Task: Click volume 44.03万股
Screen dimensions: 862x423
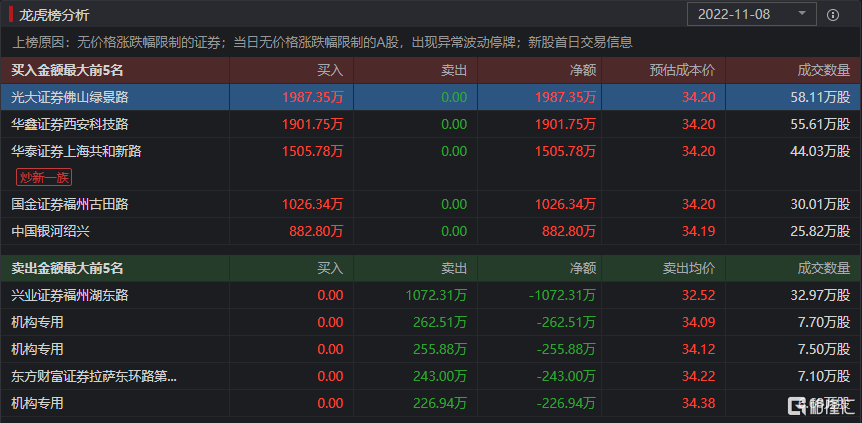Action: click(820, 151)
